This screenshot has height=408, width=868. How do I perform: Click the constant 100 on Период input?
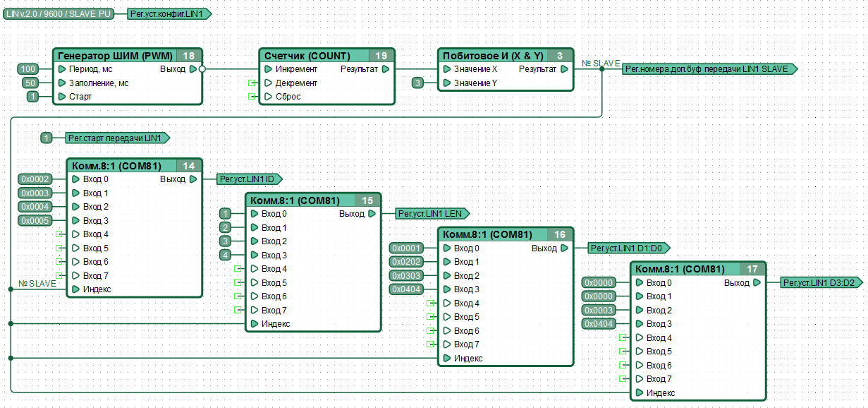click(28, 69)
